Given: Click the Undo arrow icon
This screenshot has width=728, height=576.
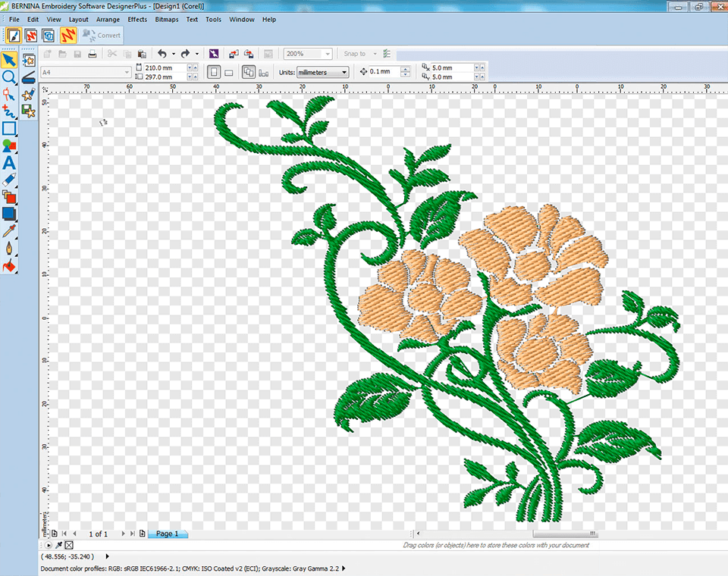Looking at the screenshot, I should coord(162,53).
